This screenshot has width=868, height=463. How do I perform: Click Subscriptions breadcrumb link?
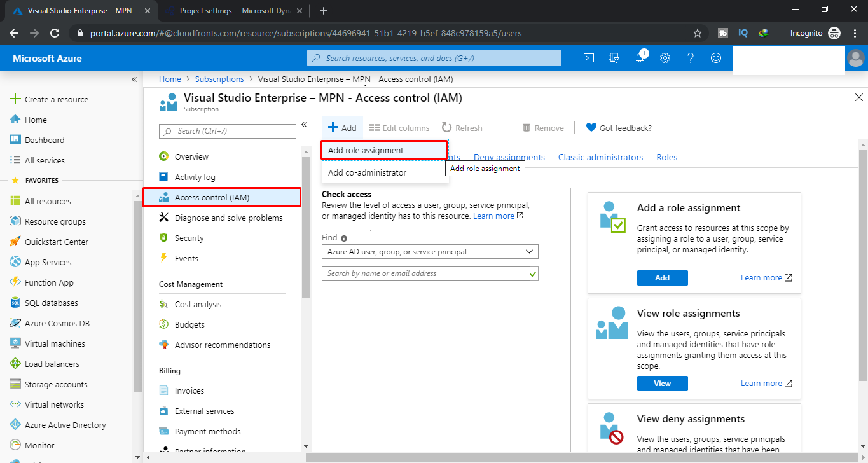tap(219, 79)
